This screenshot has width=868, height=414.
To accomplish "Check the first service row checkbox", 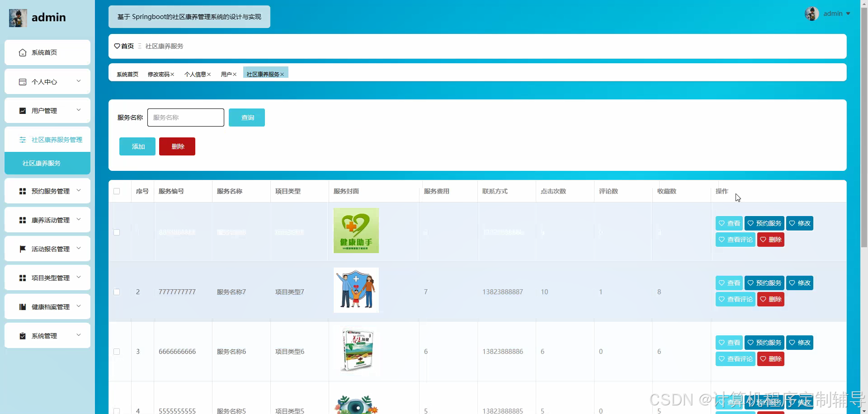I will point(117,232).
